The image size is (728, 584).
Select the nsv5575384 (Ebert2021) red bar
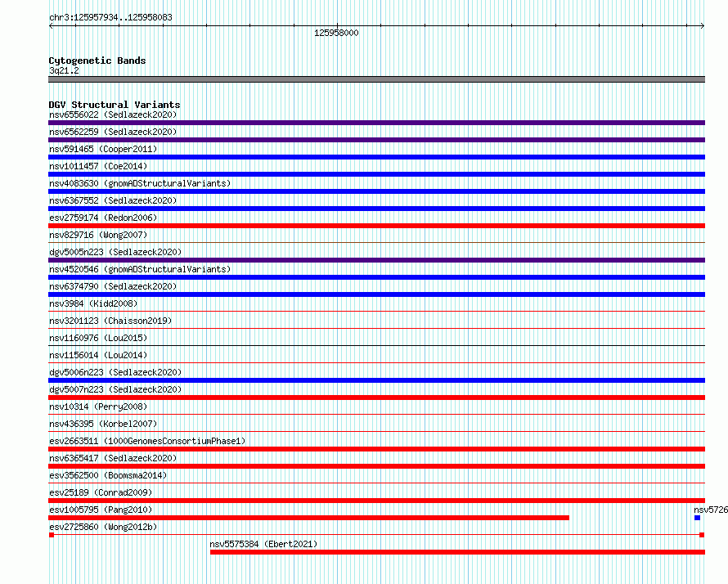coord(457,552)
